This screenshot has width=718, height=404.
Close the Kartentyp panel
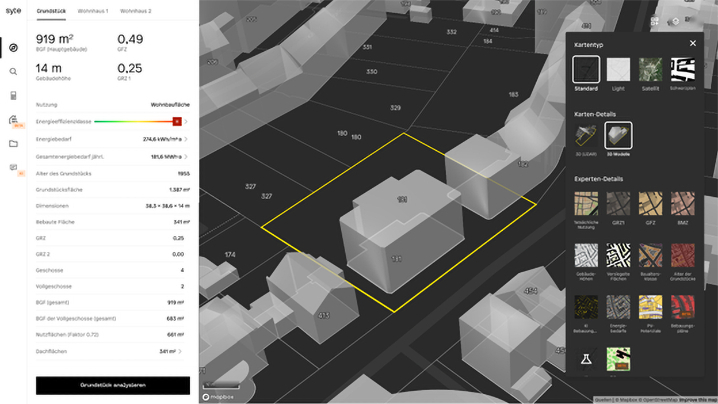[692, 44]
